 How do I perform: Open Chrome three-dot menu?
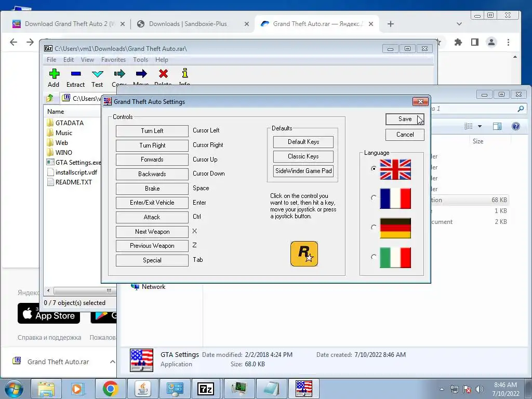pos(508,42)
